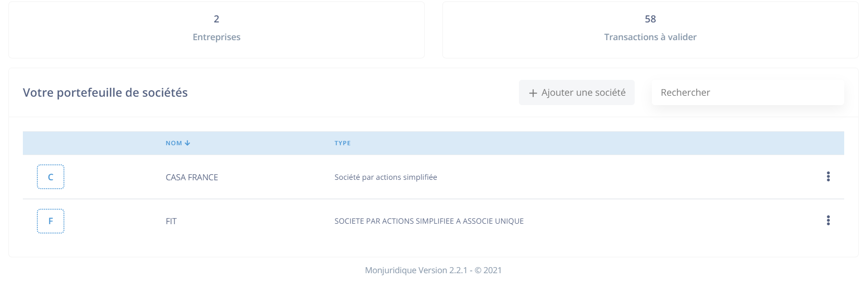Focus the Rechercher search field
The height and width of the screenshot is (283, 868).
(748, 92)
